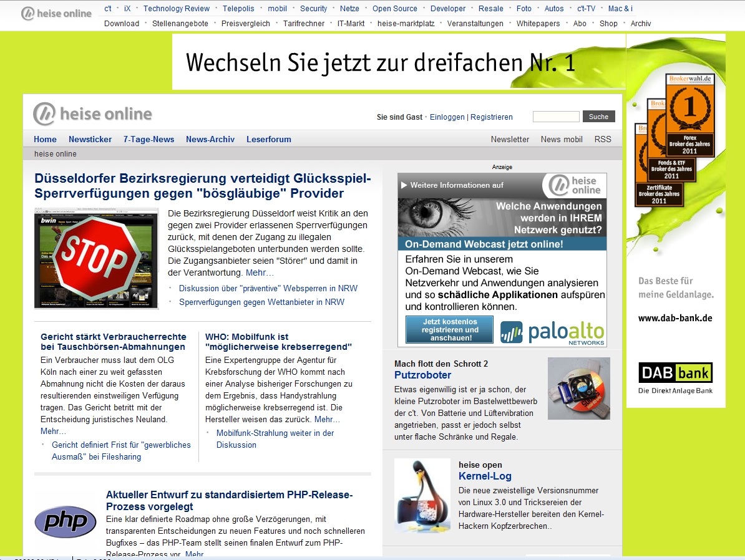Select Leserforum in the navigation bar
The image size is (745, 560).
tap(268, 140)
